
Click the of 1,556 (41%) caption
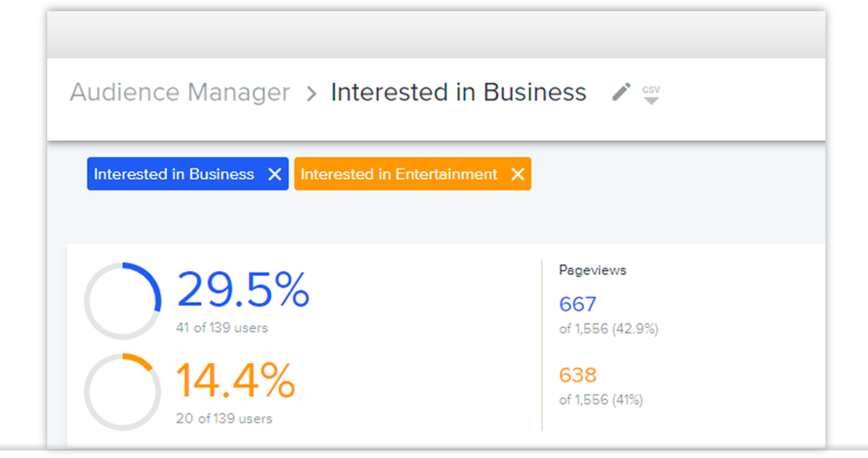click(x=601, y=400)
